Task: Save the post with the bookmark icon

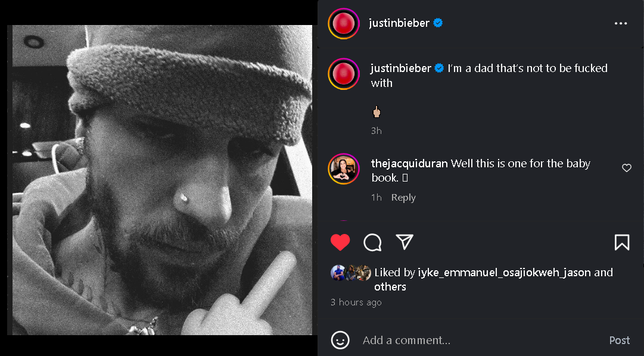Action: tap(621, 242)
